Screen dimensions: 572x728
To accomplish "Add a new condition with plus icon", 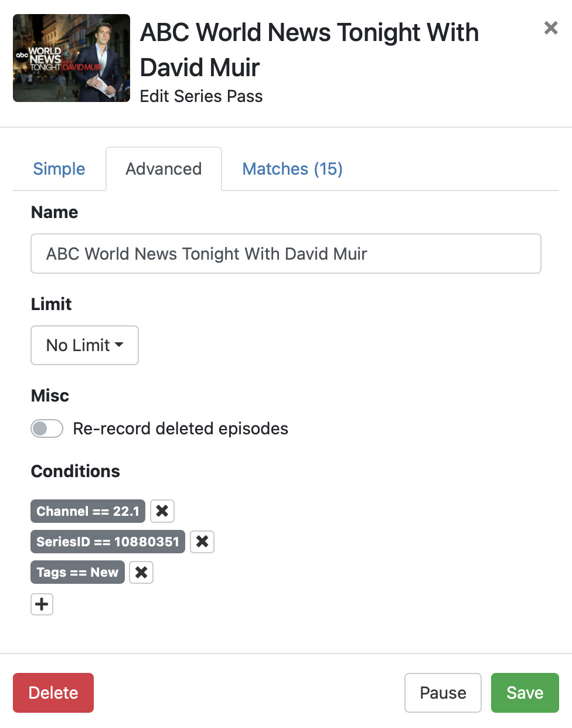I will click(x=42, y=604).
